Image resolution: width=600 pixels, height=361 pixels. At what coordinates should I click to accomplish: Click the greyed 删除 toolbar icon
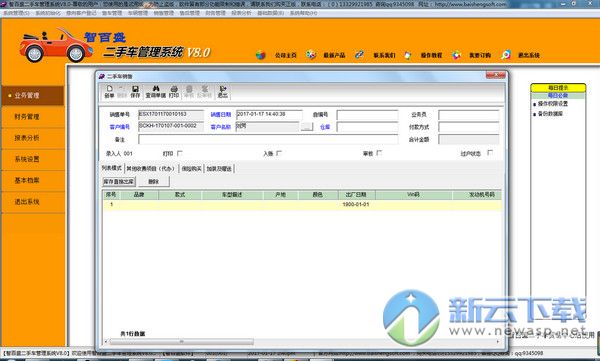122,91
